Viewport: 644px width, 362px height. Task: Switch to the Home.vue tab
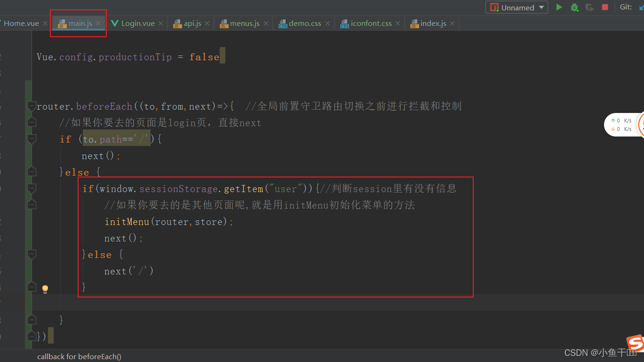coord(22,23)
